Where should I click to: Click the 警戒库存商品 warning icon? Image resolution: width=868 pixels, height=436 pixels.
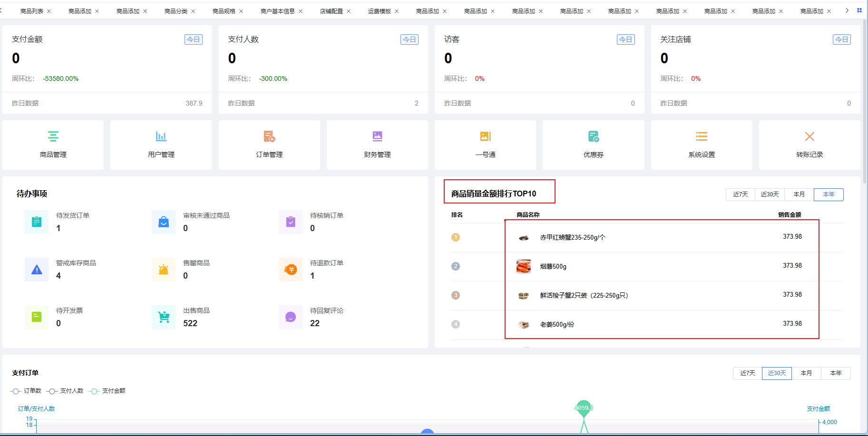pos(37,270)
